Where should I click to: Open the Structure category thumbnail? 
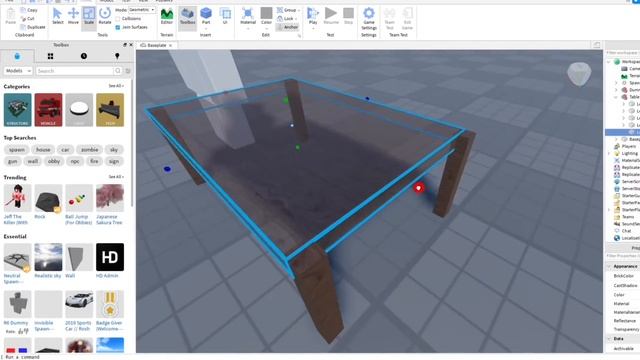click(x=18, y=110)
